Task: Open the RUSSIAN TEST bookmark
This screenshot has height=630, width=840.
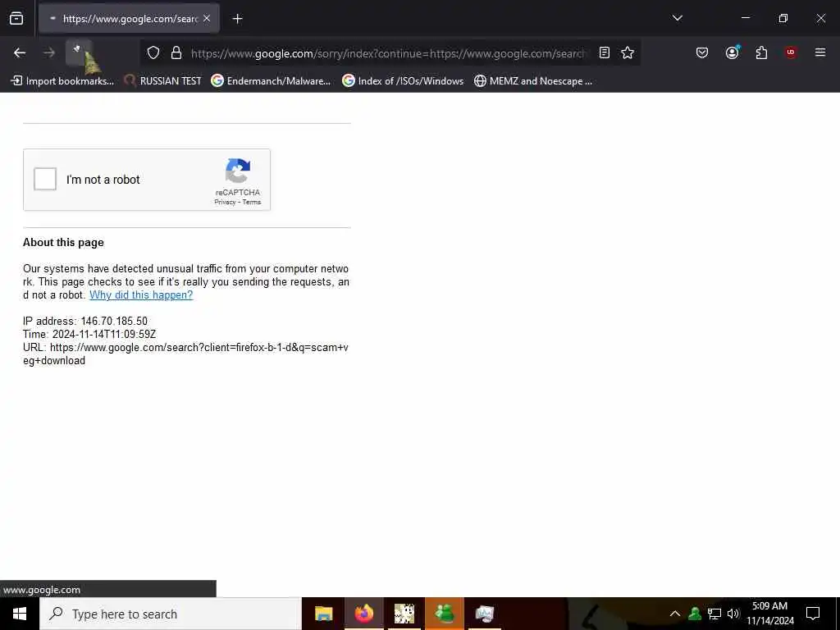Action: pyautogui.click(x=162, y=81)
